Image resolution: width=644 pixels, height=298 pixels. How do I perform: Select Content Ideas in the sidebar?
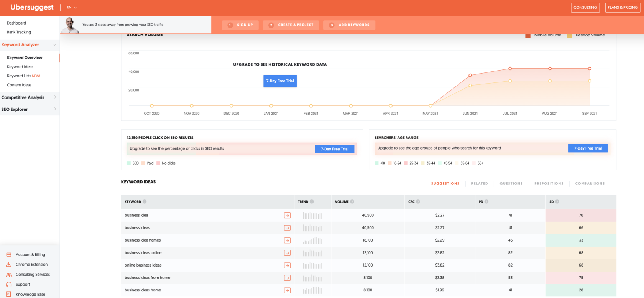click(19, 85)
